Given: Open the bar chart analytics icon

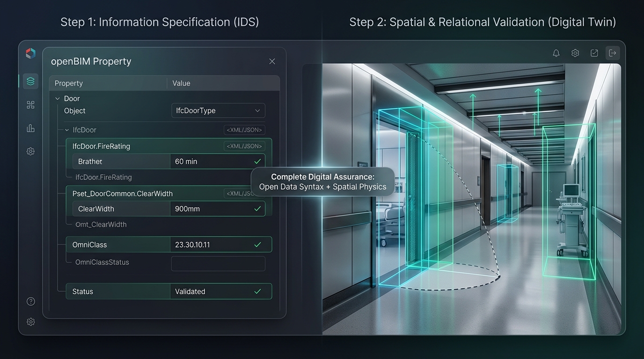Looking at the screenshot, I should coord(30,128).
